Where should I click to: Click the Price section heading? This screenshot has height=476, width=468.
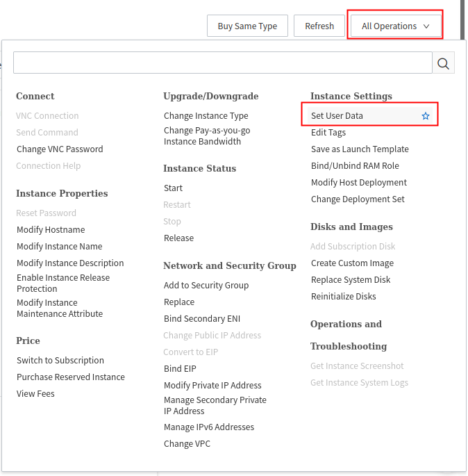[28, 340]
